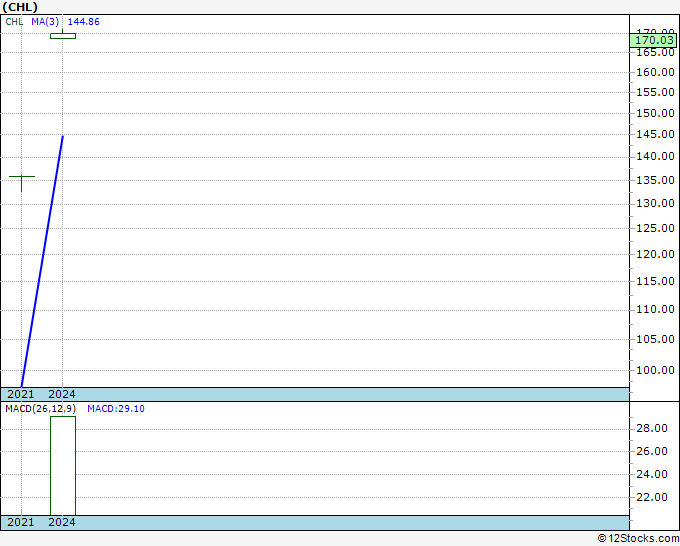
Task: Click the 100.00 price axis label
Action: coord(655,370)
